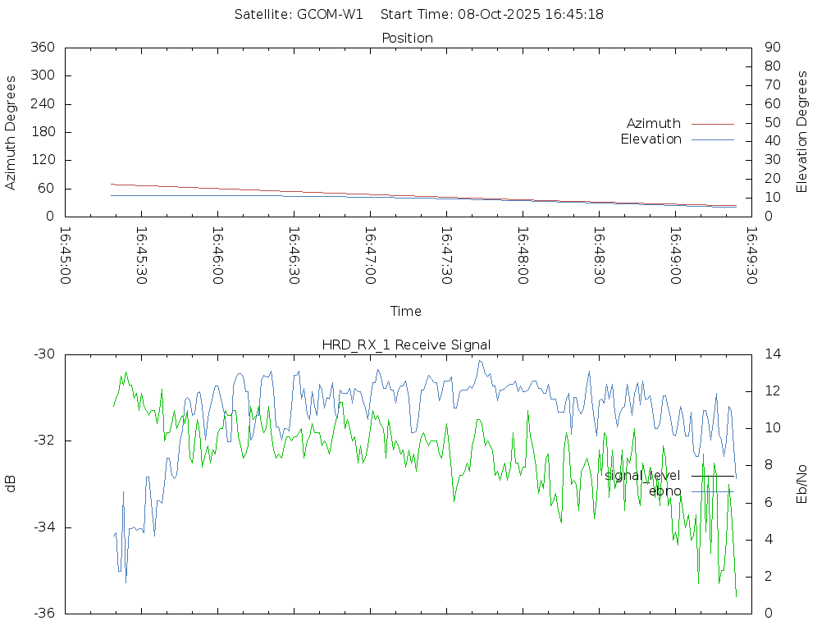Click the Azimuth Degrees y-axis label

pyautogui.click(x=11, y=132)
